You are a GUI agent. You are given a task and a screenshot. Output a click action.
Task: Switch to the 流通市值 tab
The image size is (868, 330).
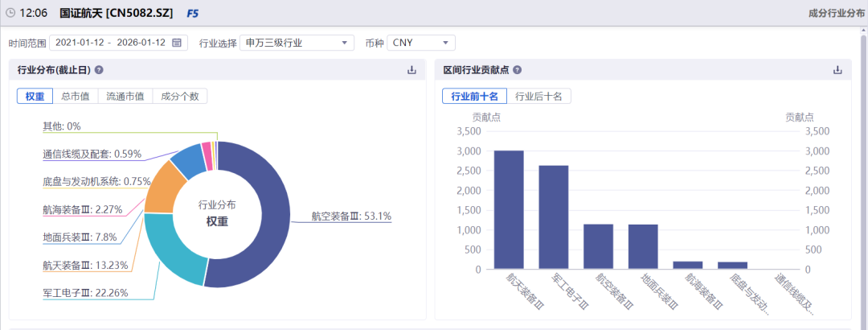click(125, 97)
